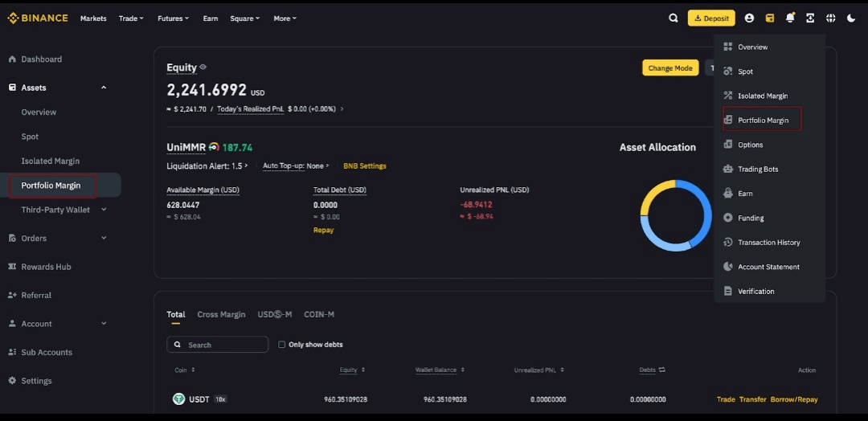
Task: Switch theme with the moon icon
Action: 851,18
